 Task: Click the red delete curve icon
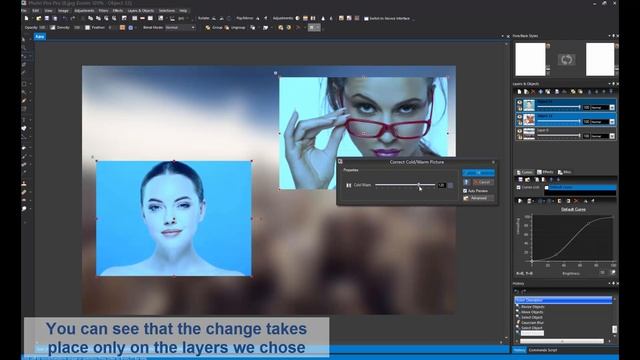[x=576, y=201]
